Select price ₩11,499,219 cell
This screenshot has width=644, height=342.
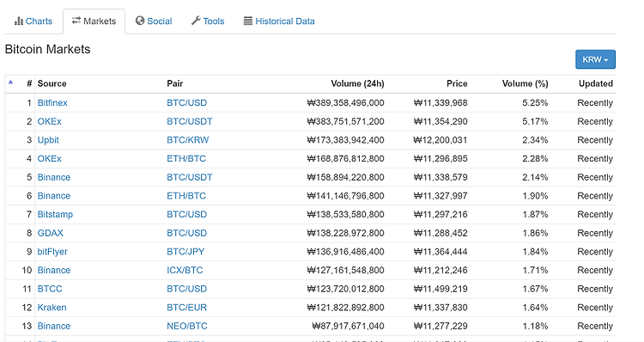(x=440, y=289)
